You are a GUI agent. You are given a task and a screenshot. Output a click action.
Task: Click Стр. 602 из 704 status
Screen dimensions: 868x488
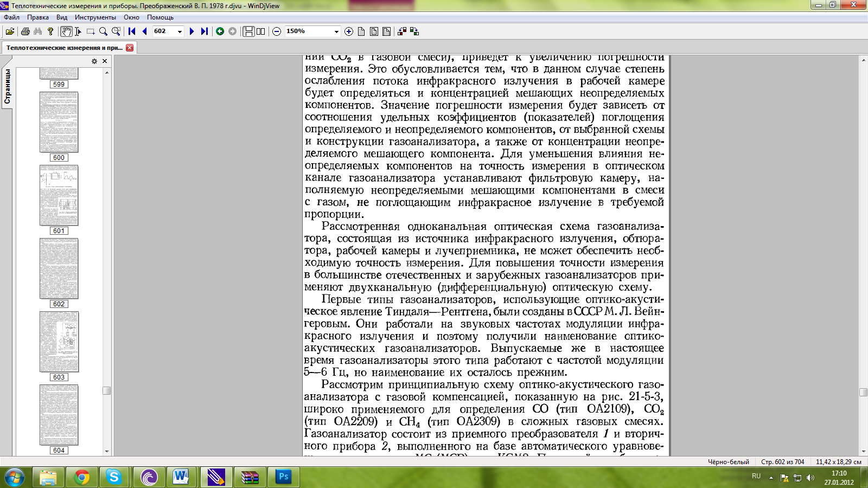coord(782,462)
